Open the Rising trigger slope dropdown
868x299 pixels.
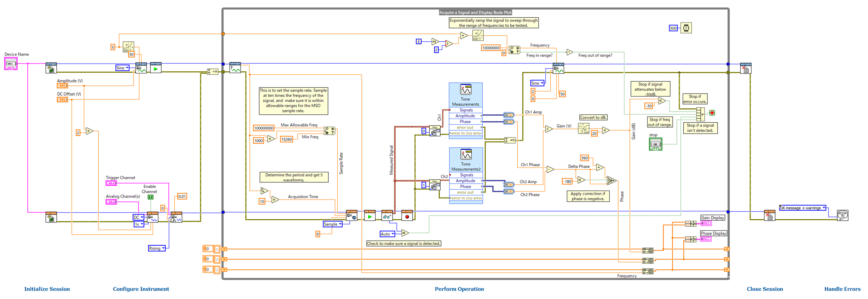(157, 249)
